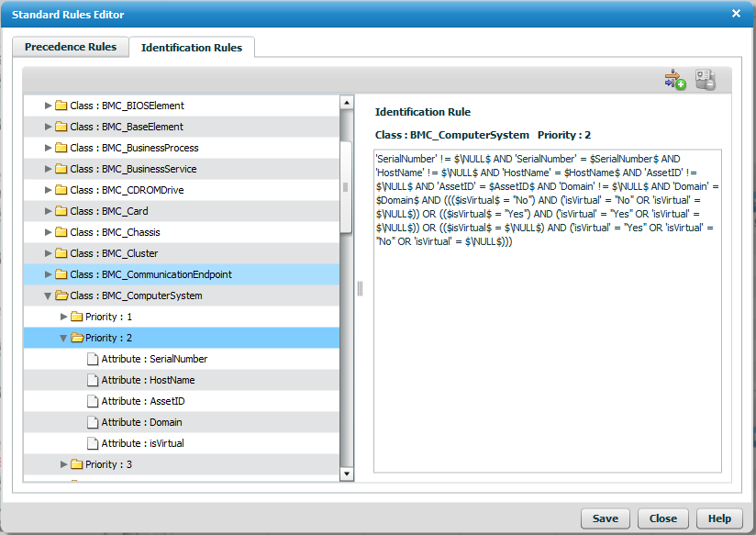Screen dimensions: 756x535
Task: Select Priority : 1 label
Action: [x=108, y=317]
